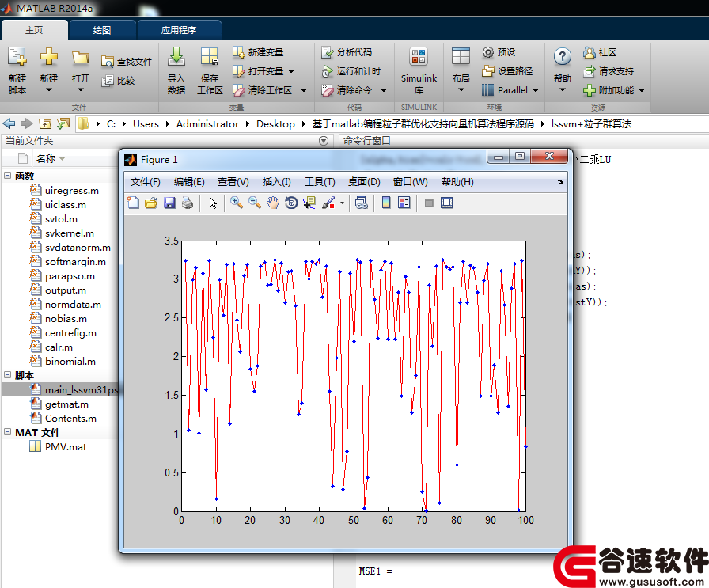Viewport: 709px width, 588px height.
Task: Save the figure with the floppy icon
Action: click(169, 203)
